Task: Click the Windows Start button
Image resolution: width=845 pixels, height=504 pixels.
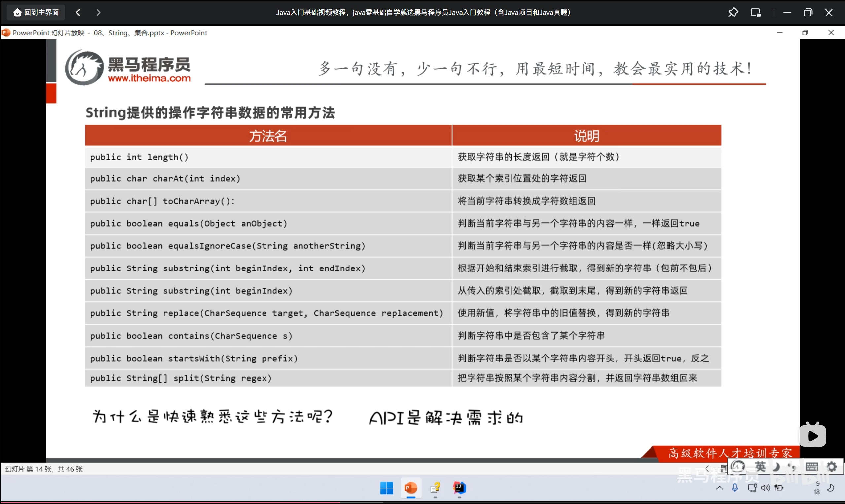Action: coord(386,488)
